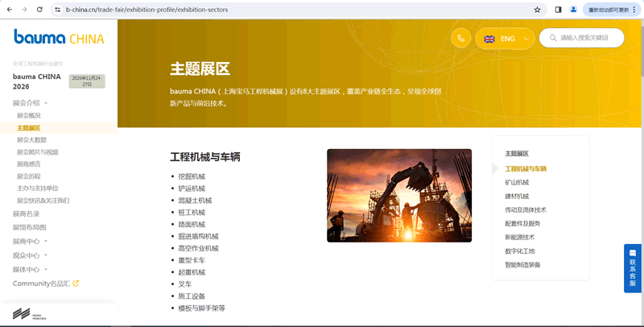Click the search magnifier icon

pos(551,38)
